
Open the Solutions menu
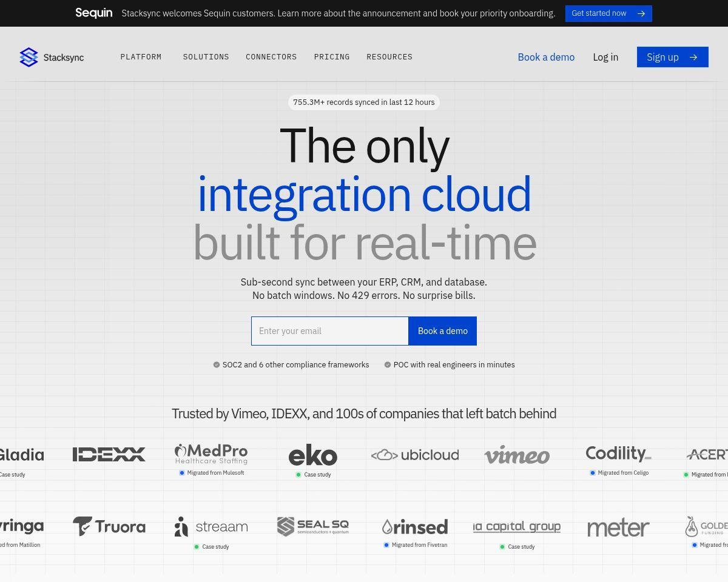pyautogui.click(x=206, y=57)
